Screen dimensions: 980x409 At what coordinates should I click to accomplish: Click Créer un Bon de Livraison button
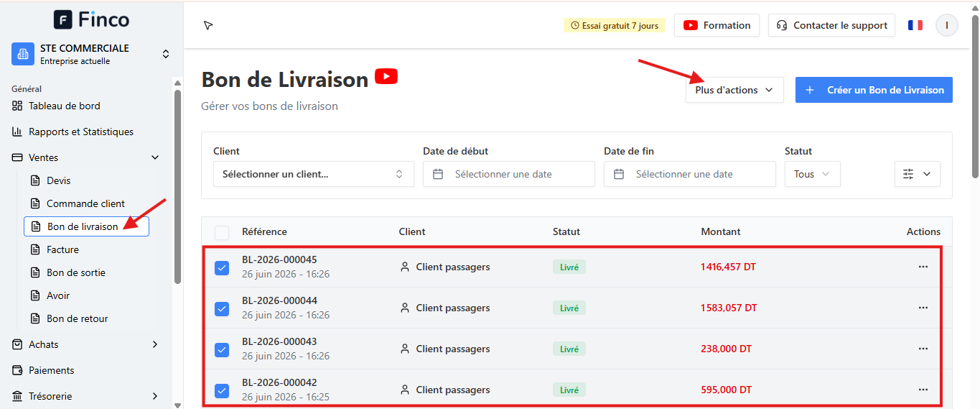[x=874, y=90]
